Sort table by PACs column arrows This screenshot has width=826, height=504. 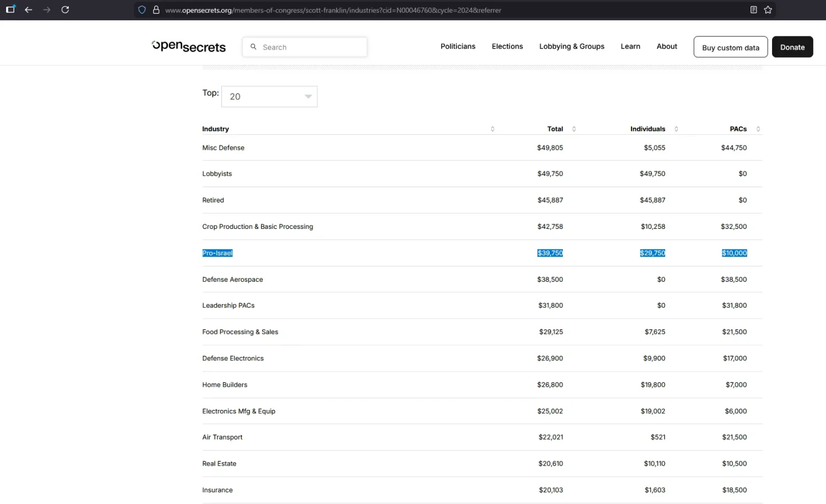point(758,129)
